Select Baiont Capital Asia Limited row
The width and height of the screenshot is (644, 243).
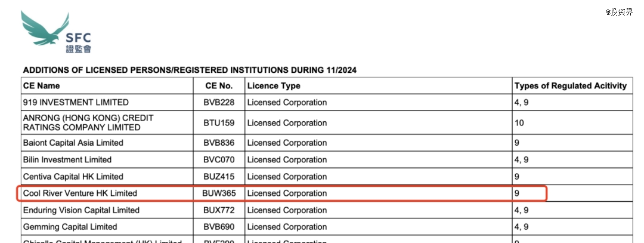(327, 143)
